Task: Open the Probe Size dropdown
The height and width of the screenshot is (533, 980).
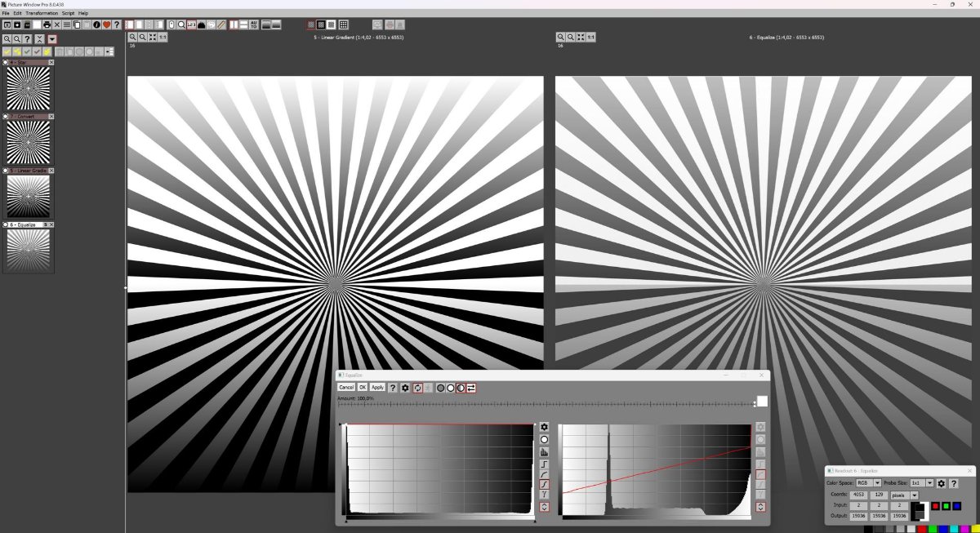Action: click(x=929, y=483)
